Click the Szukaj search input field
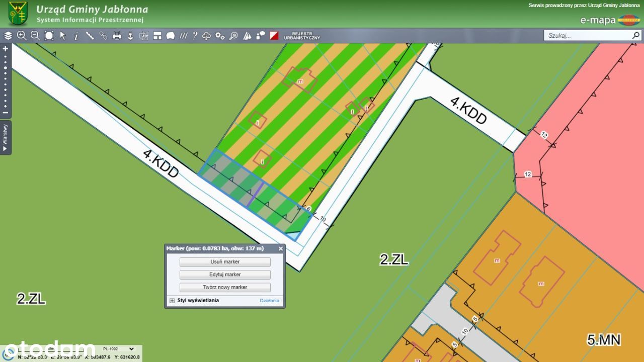644x362 pixels. pos(588,36)
